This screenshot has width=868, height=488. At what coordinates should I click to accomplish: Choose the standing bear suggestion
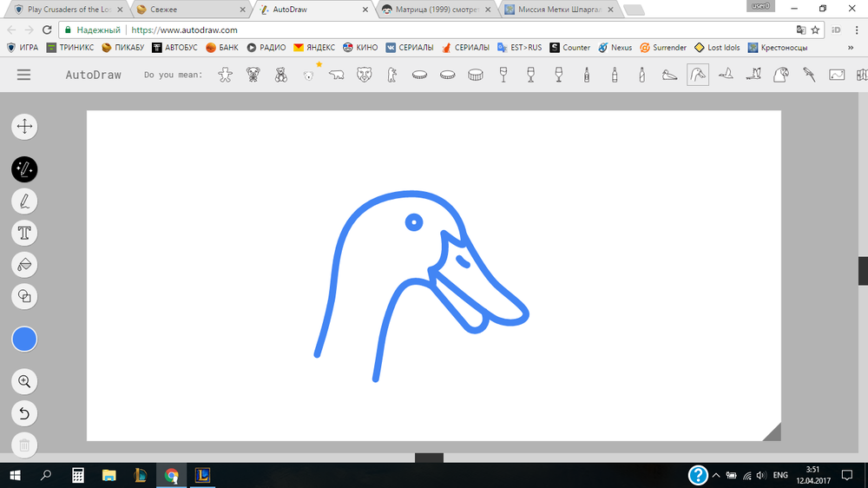coord(392,75)
